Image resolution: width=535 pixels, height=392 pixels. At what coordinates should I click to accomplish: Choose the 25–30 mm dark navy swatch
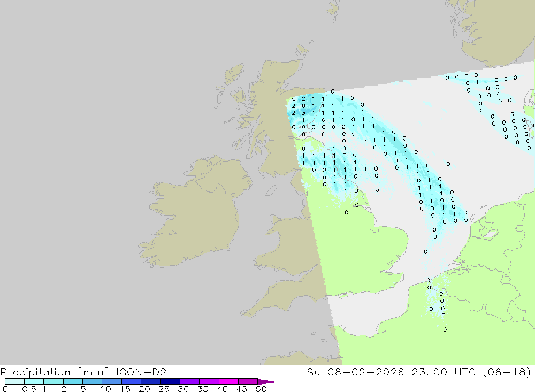pyautogui.click(x=170, y=381)
